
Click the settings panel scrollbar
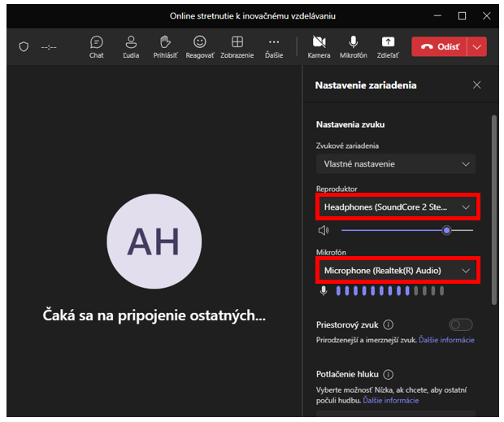click(494, 210)
